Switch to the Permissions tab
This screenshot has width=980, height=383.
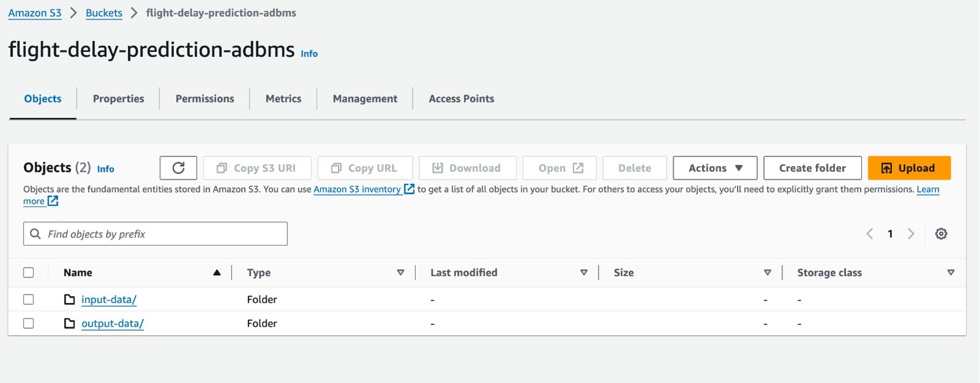[205, 99]
